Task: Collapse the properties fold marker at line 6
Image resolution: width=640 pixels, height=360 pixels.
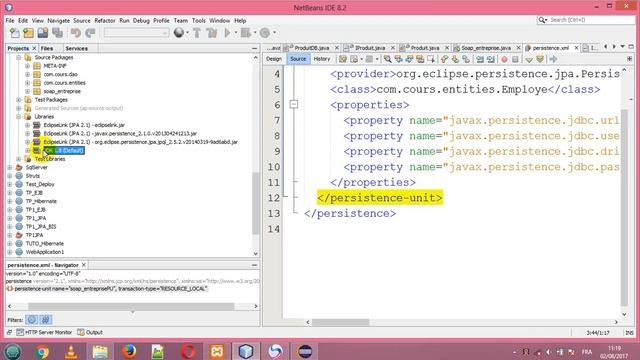Action: (x=294, y=105)
